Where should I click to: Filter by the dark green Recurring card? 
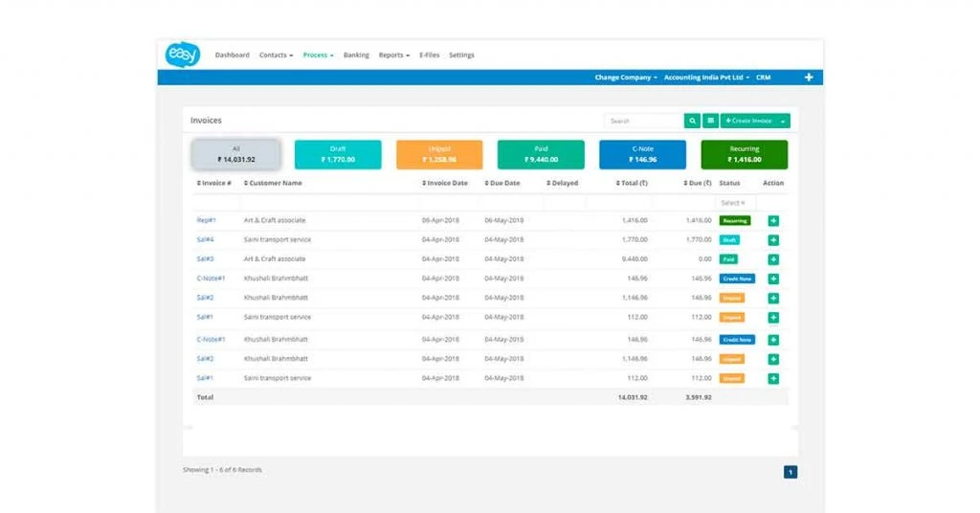click(x=745, y=154)
